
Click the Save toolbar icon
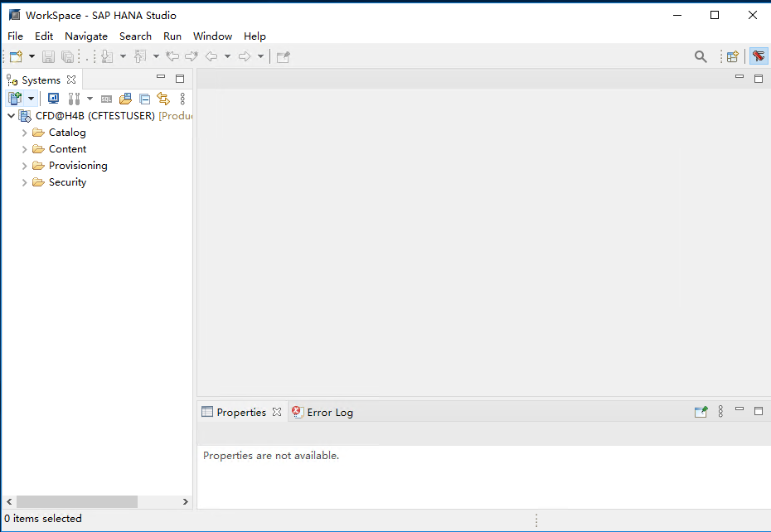pos(48,56)
